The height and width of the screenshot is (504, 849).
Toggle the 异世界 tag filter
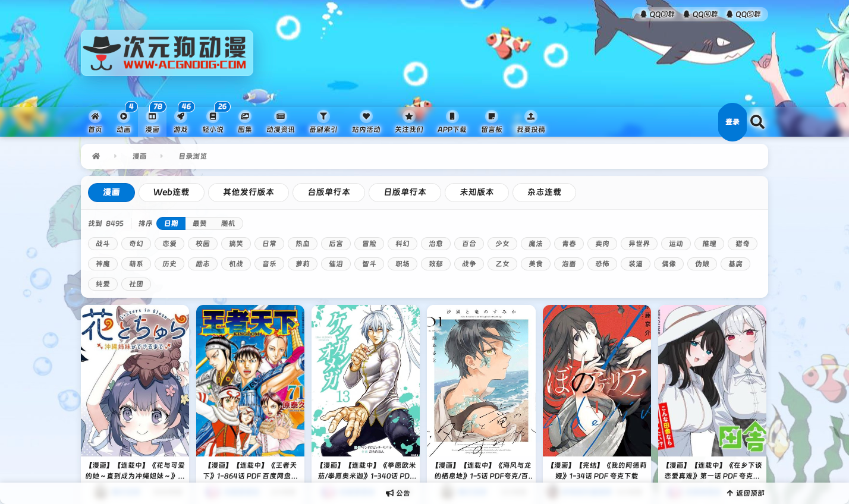coord(639,244)
